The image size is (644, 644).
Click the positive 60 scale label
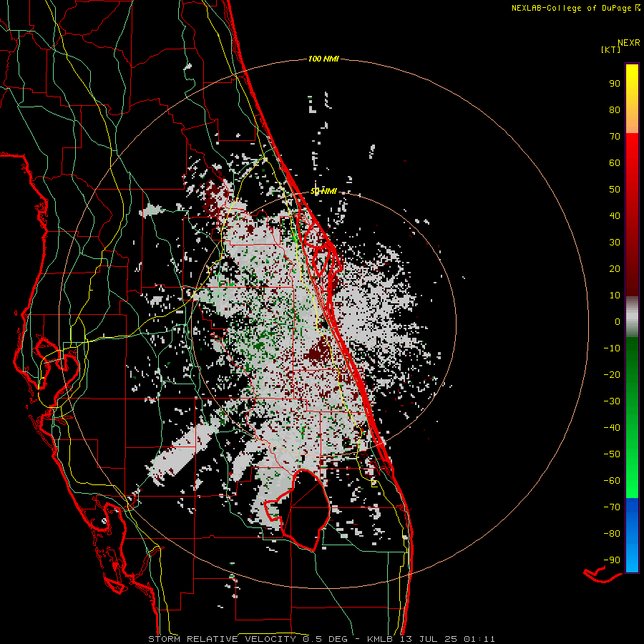tap(615, 162)
